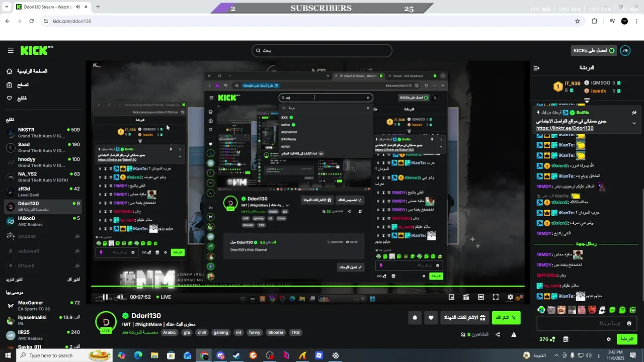Go to the Home page sidebar item
Image resolution: width=644 pixels, height=362 pixels.
(27, 71)
